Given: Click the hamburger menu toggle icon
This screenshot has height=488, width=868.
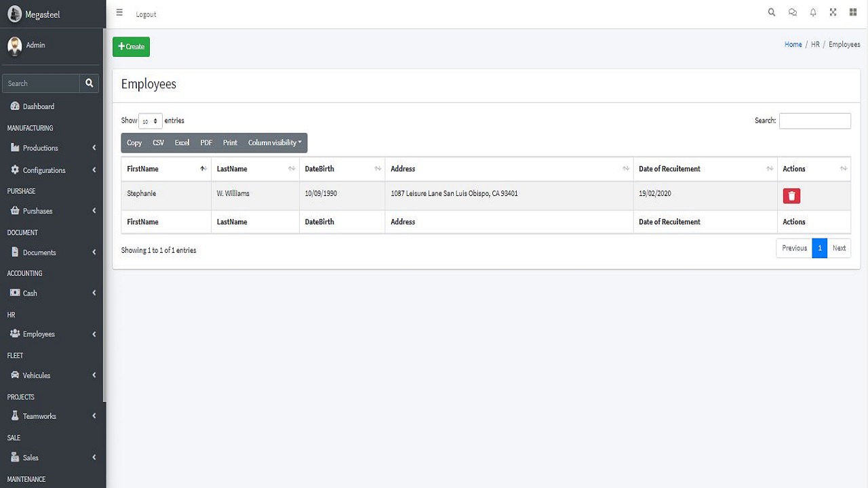Looking at the screenshot, I should pyautogui.click(x=119, y=13).
